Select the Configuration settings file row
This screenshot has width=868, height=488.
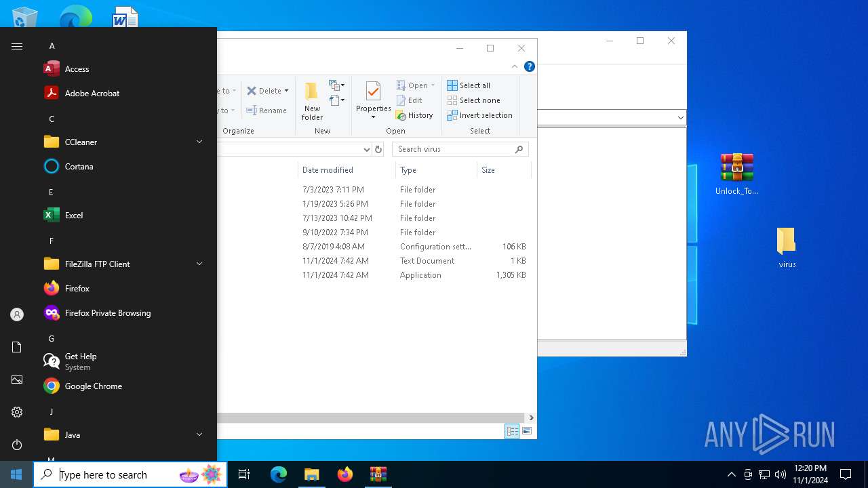pos(374,247)
